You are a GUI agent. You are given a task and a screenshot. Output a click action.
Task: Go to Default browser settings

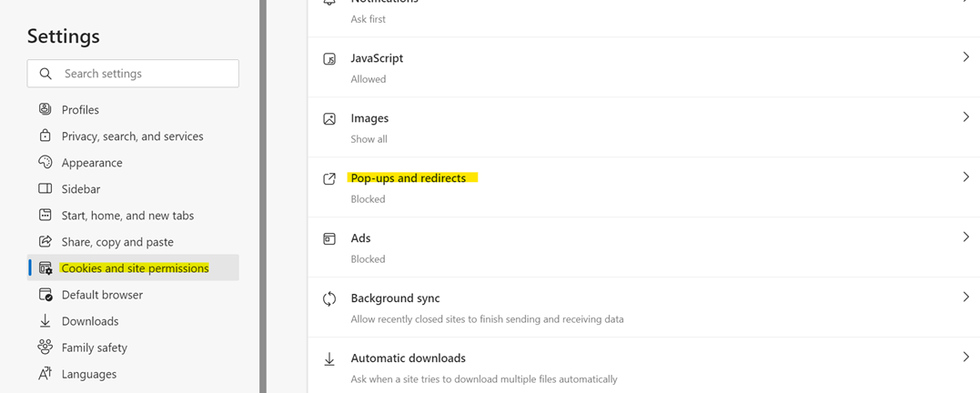point(102,295)
